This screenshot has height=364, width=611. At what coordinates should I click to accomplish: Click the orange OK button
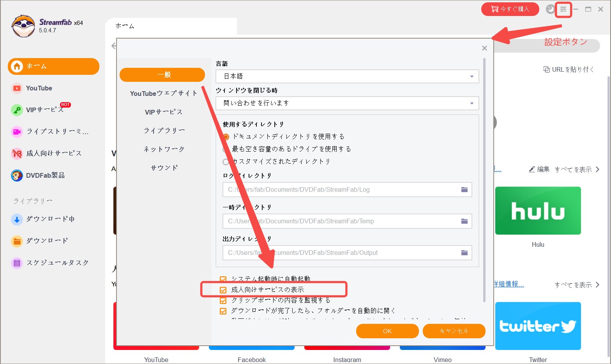[x=387, y=331]
